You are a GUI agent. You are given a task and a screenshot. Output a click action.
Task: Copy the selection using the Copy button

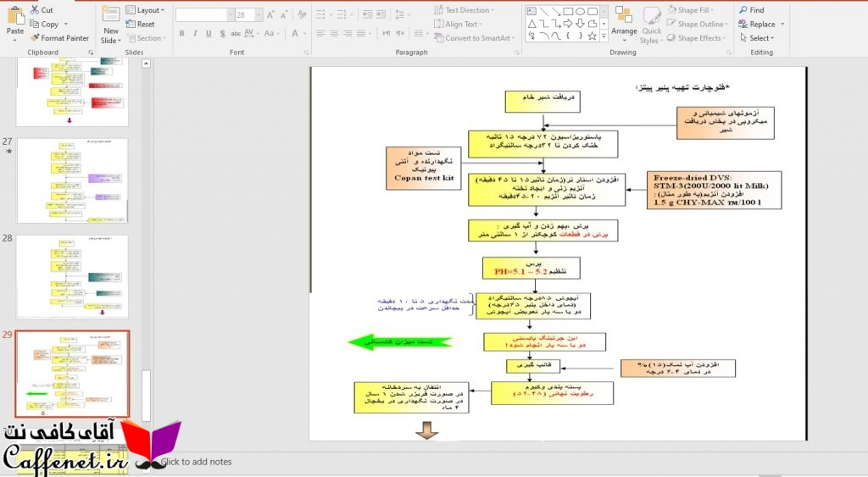[44, 24]
